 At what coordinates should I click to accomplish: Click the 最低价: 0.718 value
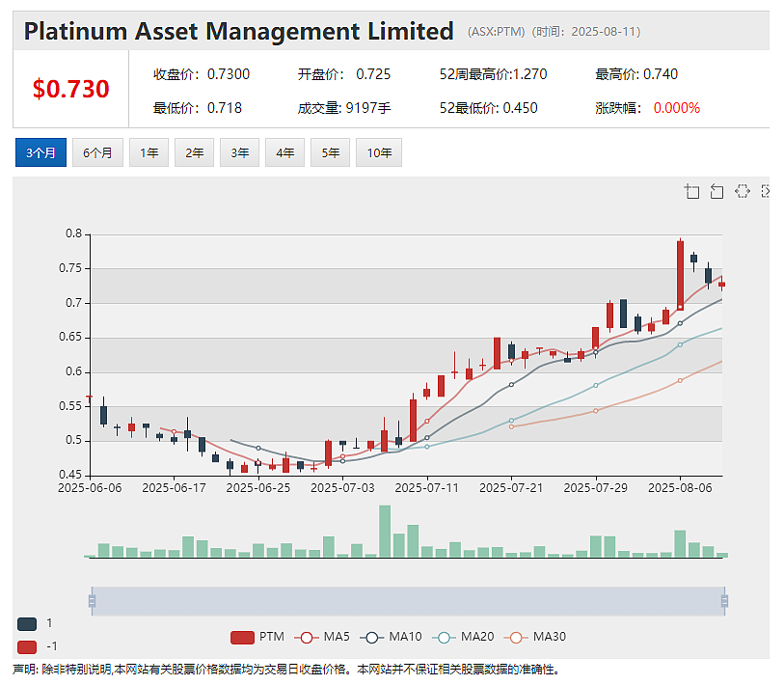pos(197,108)
